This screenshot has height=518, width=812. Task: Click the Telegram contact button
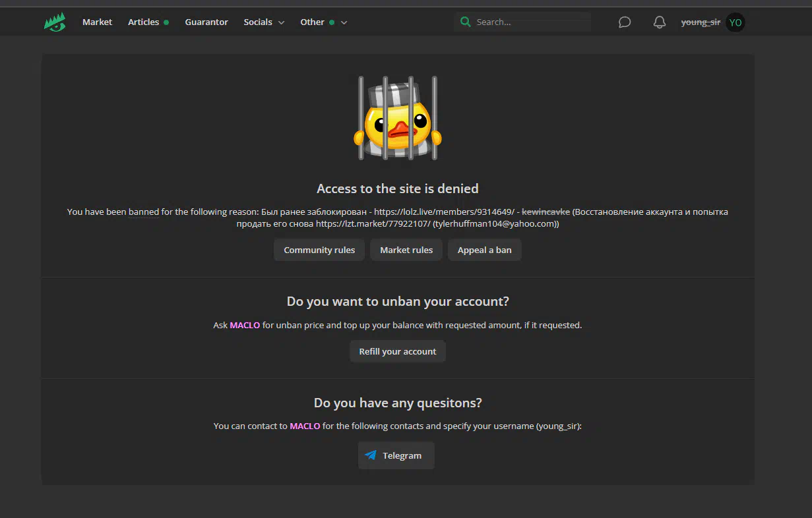click(396, 455)
